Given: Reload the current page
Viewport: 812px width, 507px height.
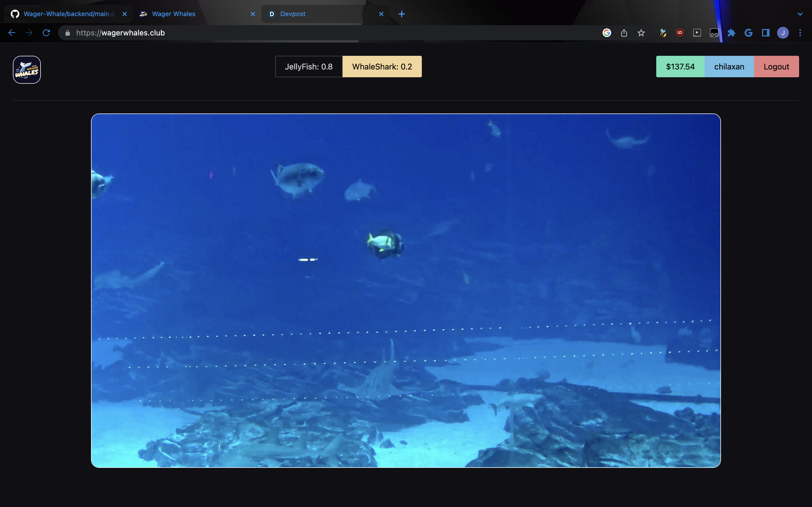Looking at the screenshot, I should [x=46, y=33].
